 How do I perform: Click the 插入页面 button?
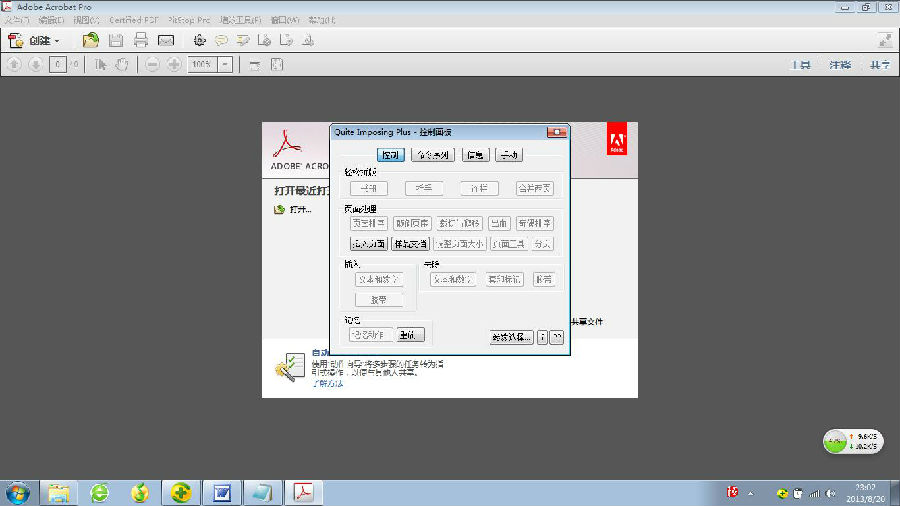[368, 244]
